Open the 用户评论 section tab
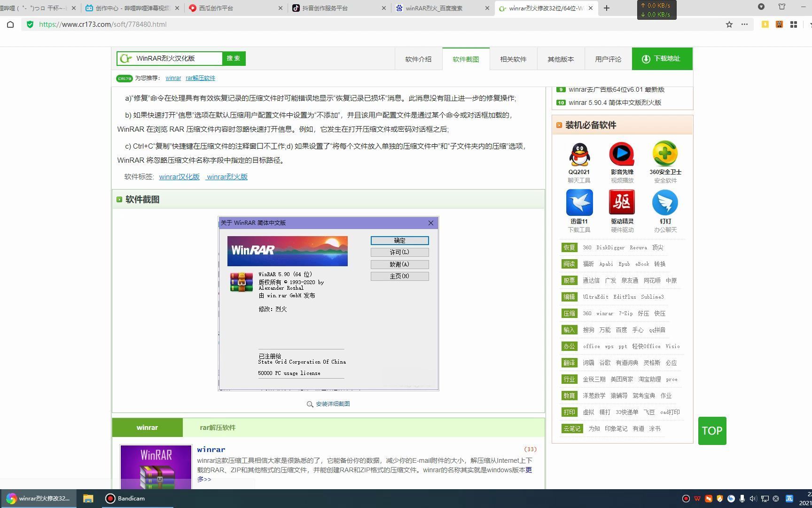Image resolution: width=812 pixels, height=508 pixels. tap(608, 59)
